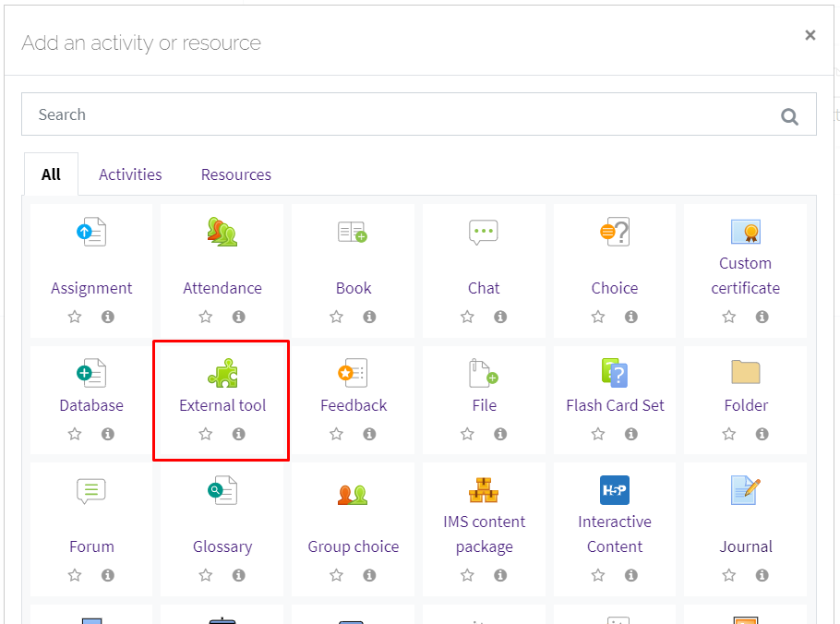Viewport: 840px width, 624px height.
Task: Click the H5P Interactive Content icon
Action: (615, 490)
